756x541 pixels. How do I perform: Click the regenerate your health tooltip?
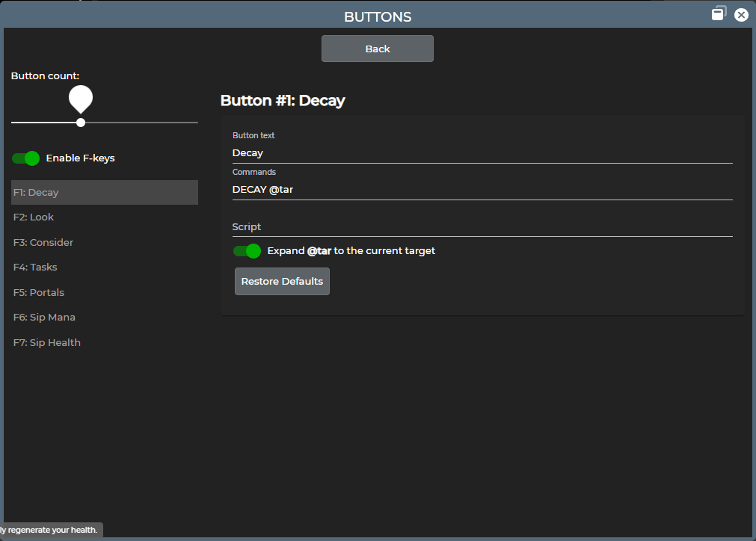[49, 530]
